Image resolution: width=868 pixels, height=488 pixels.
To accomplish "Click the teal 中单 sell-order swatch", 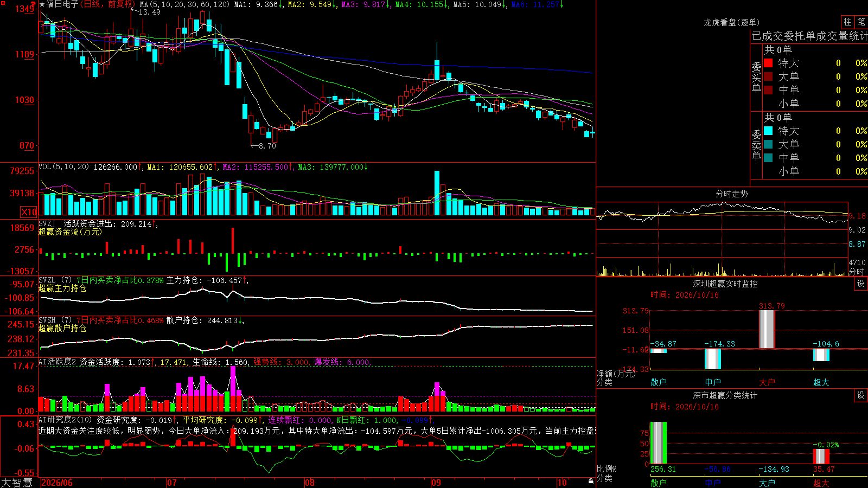I will click(x=768, y=158).
